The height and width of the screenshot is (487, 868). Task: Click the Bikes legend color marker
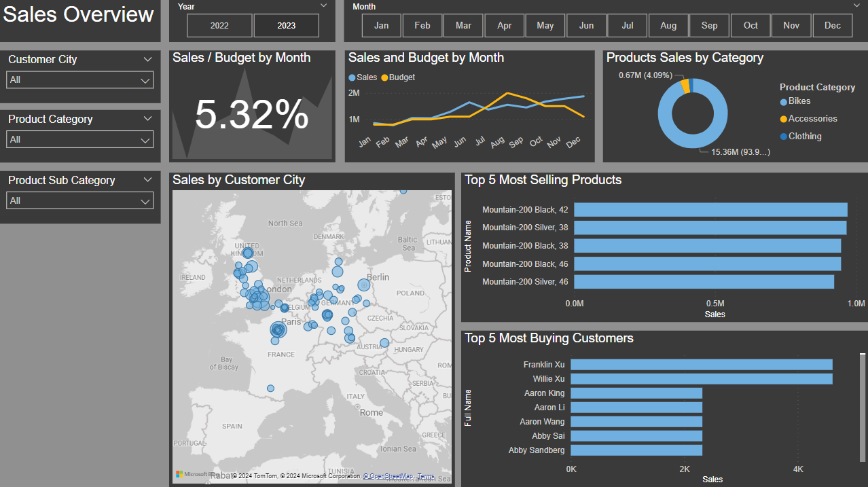click(x=784, y=102)
